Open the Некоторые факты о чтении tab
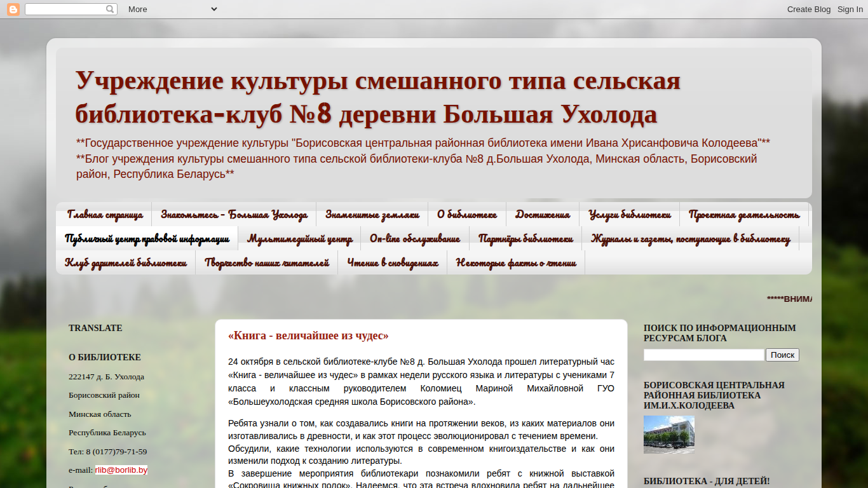Viewport: 868px width, 488px height. click(515, 262)
